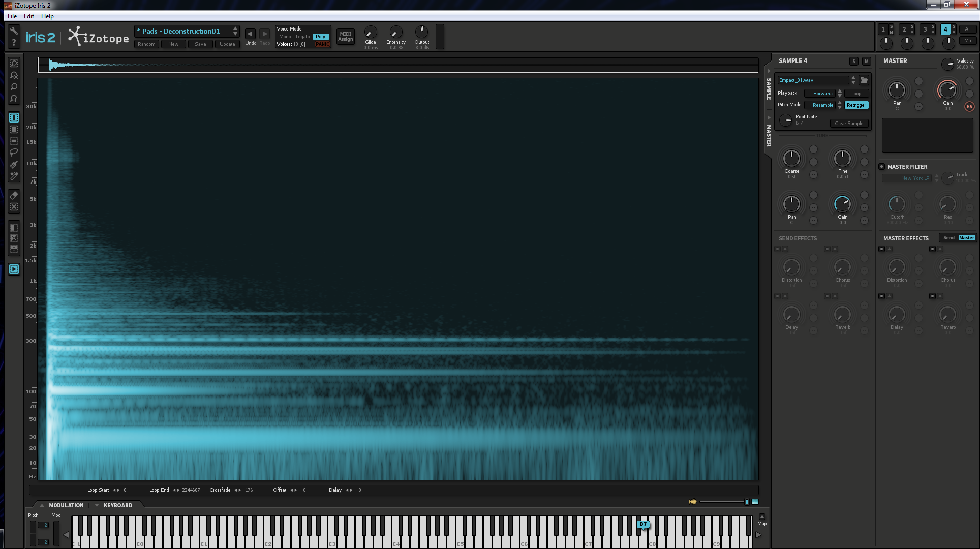Toggle the Retrigger button
Image resolution: width=980 pixels, height=549 pixels.
click(856, 105)
